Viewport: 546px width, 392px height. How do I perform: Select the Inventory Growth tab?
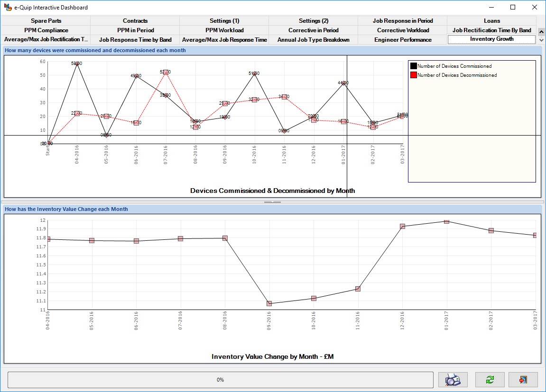pos(491,39)
